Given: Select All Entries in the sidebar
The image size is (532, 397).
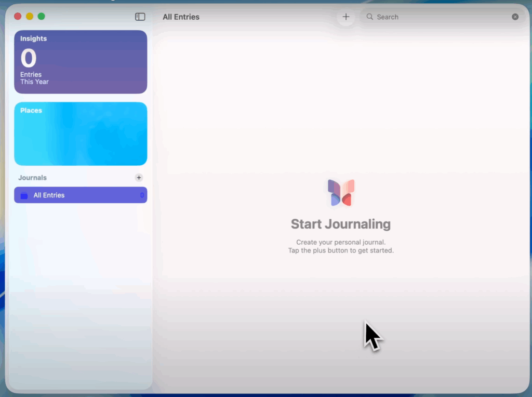Looking at the screenshot, I should (81, 195).
